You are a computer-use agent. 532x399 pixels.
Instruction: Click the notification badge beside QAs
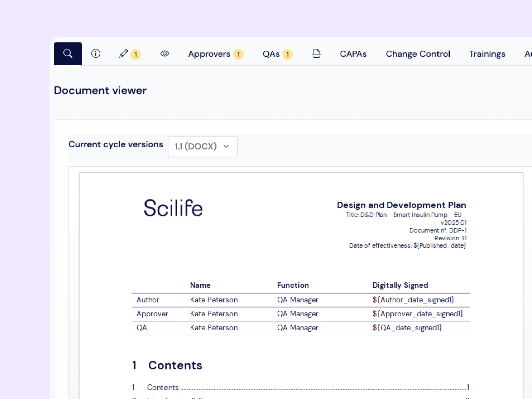coord(288,54)
